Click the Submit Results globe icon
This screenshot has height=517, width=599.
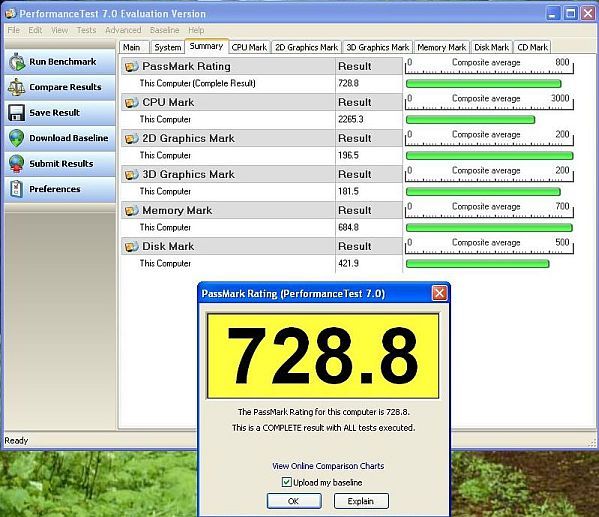click(16, 164)
